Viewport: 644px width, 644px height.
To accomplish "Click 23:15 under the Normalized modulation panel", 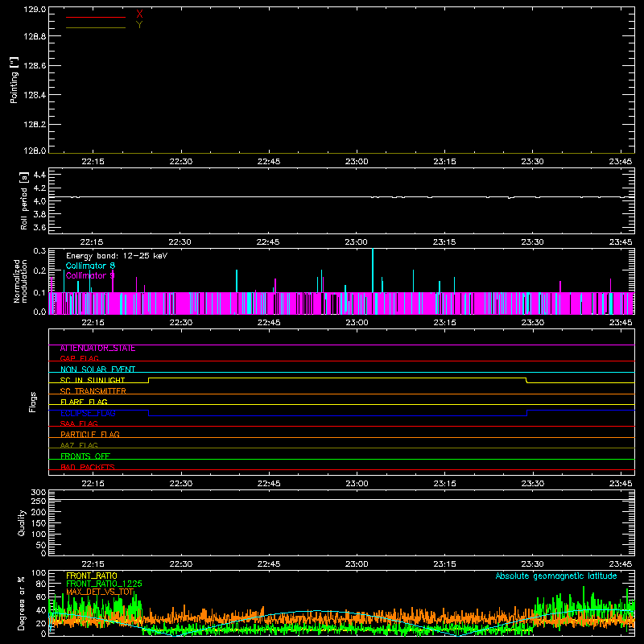I will [x=444, y=323].
